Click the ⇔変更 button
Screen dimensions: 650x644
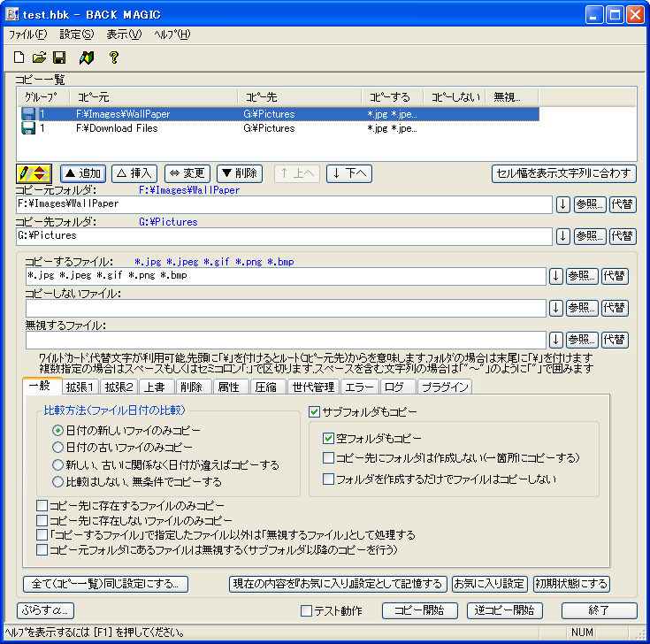click(x=187, y=173)
